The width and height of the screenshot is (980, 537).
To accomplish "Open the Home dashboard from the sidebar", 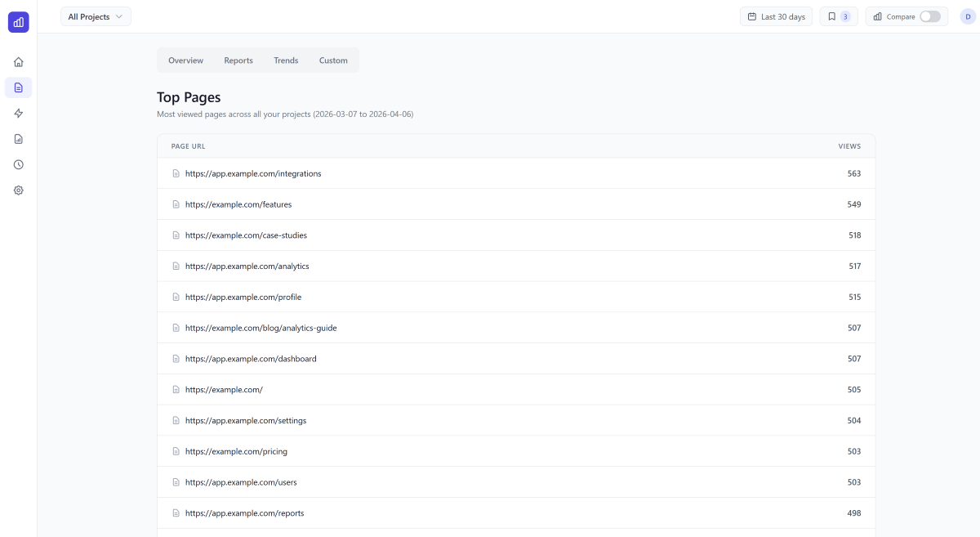I will click(18, 61).
